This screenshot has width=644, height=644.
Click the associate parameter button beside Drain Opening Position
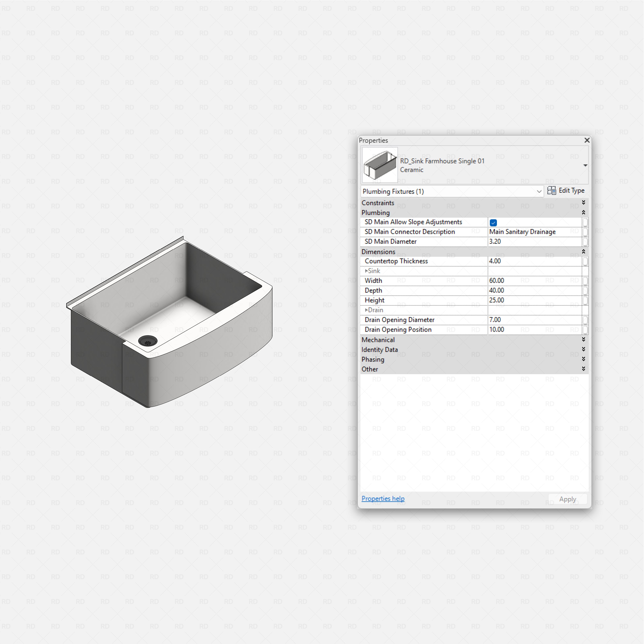(x=586, y=330)
